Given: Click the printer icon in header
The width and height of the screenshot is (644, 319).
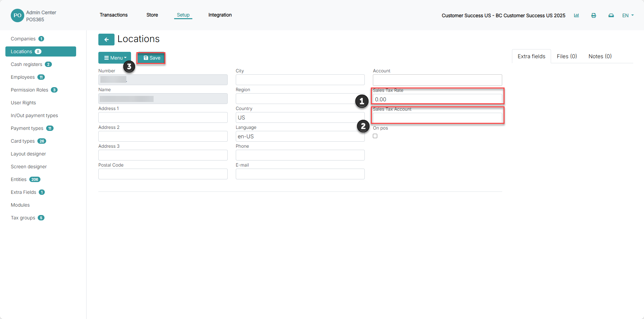Looking at the screenshot, I should pos(593,15).
